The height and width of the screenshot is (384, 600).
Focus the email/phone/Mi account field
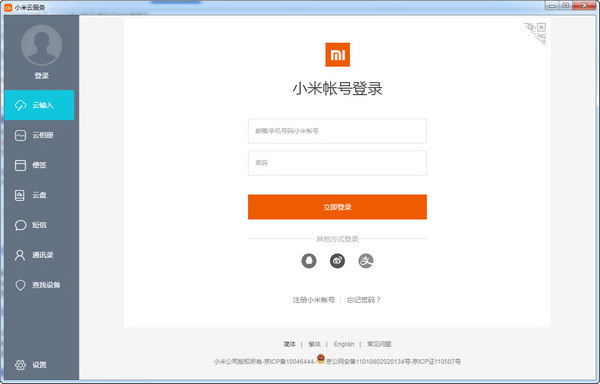click(337, 131)
